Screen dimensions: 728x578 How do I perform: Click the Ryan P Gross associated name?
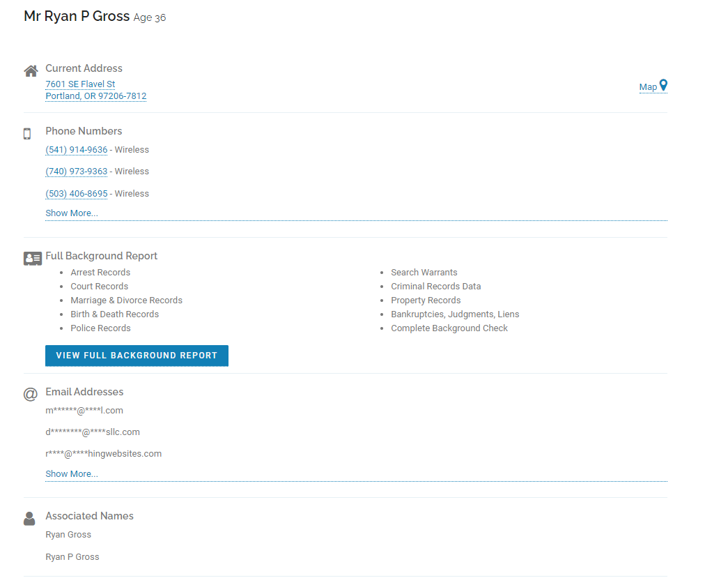click(72, 557)
